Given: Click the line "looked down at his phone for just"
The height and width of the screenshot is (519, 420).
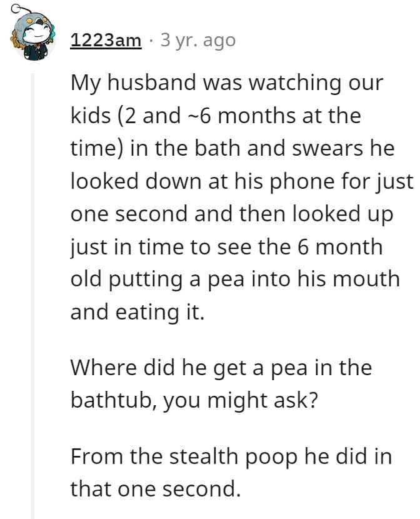Looking at the screenshot, I should click(241, 181).
